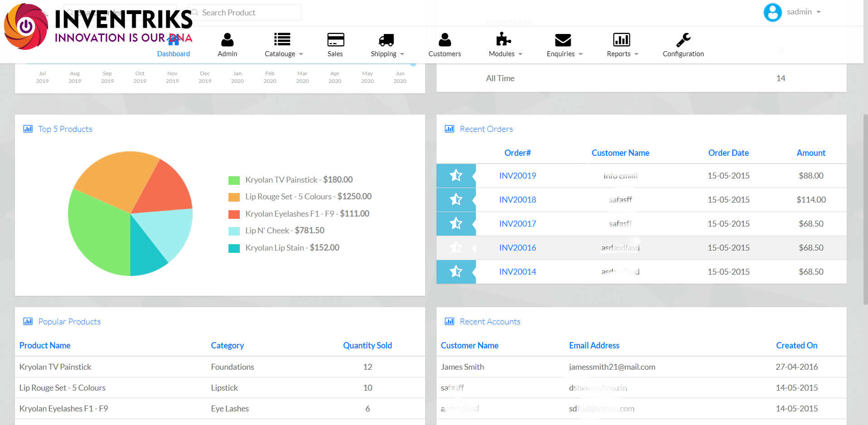This screenshot has height=425, width=868.
Task: Sort by the Order# column header
Action: click(518, 153)
